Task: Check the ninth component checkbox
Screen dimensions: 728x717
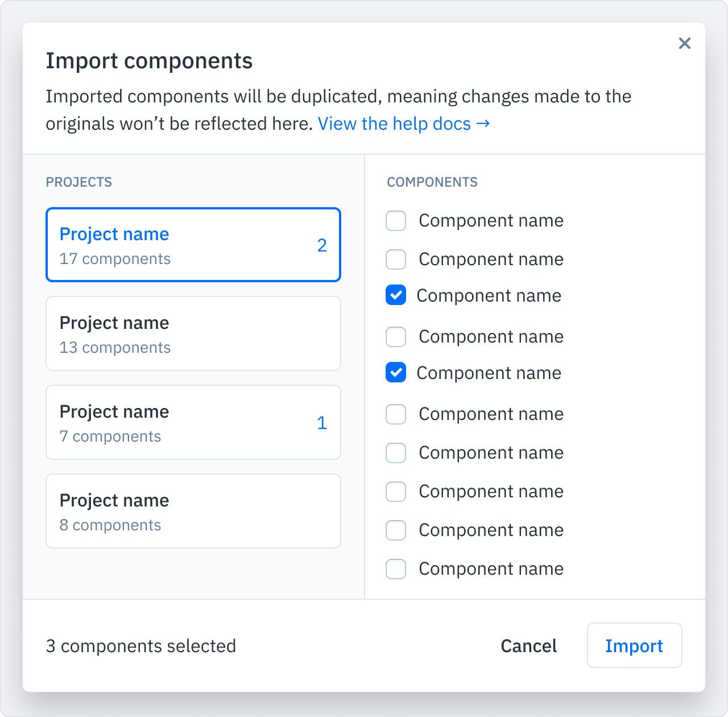Action: click(395, 530)
